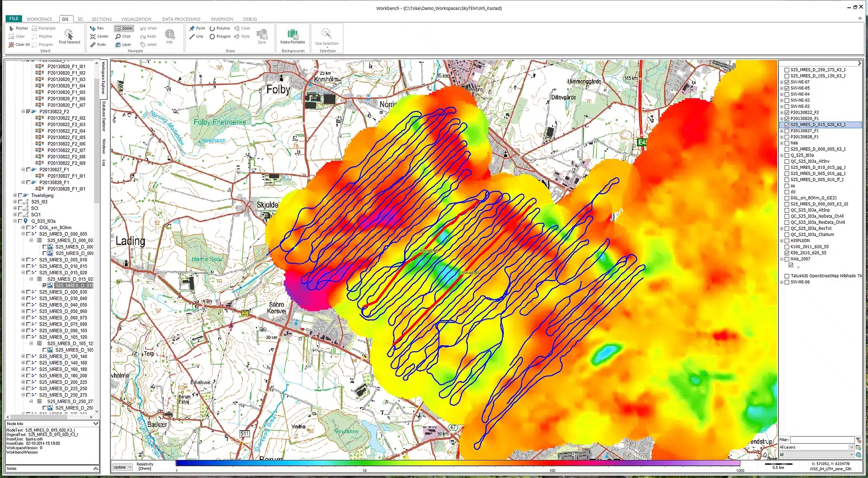Switch to the SECTIONS ribbon tab
Screen dimensions: 868x478
click(x=102, y=19)
